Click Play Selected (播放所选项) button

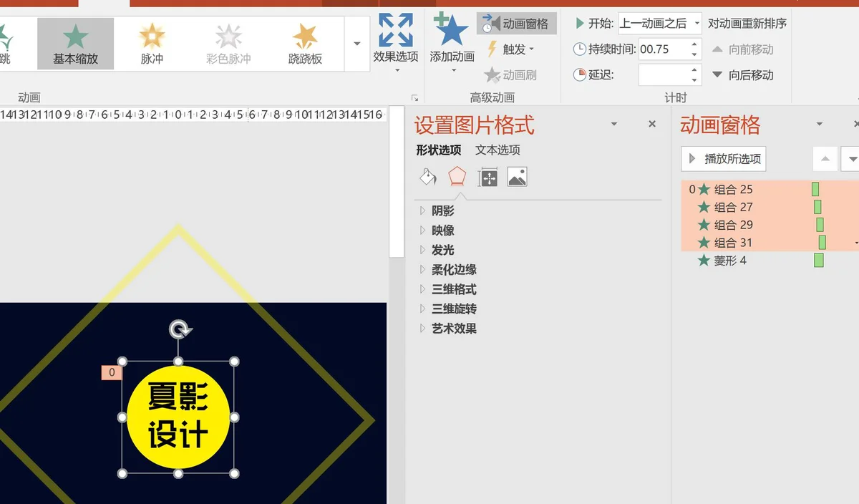point(724,159)
